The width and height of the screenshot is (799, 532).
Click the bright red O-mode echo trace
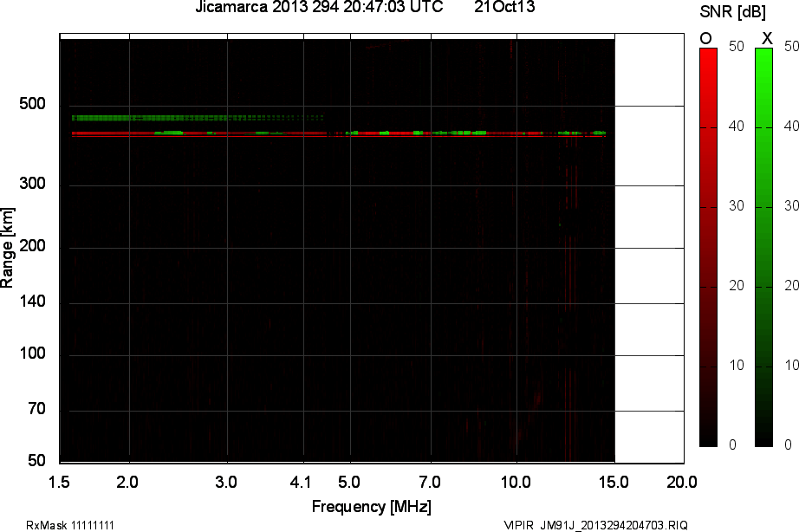pos(338,134)
